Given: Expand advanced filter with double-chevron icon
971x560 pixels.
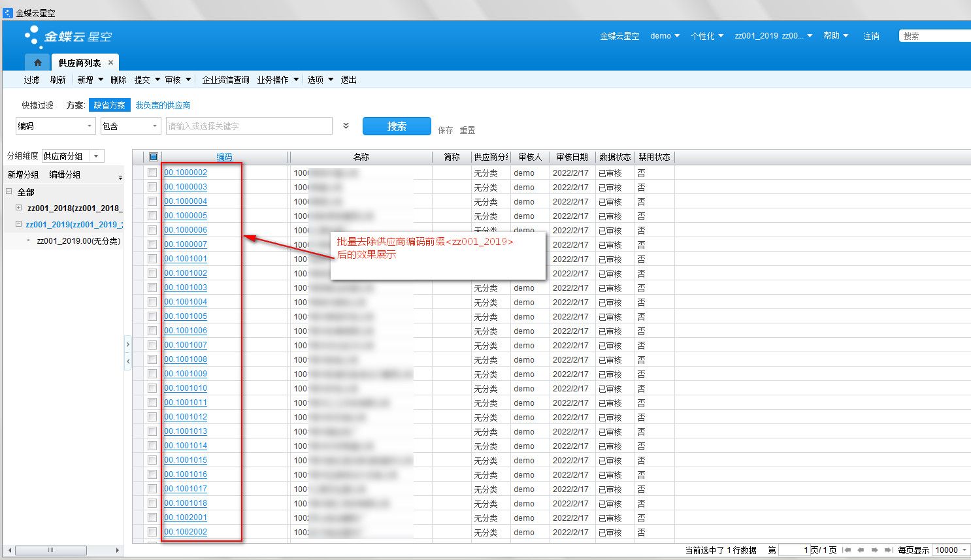Looking at the screenshot, I should [346, 125].
